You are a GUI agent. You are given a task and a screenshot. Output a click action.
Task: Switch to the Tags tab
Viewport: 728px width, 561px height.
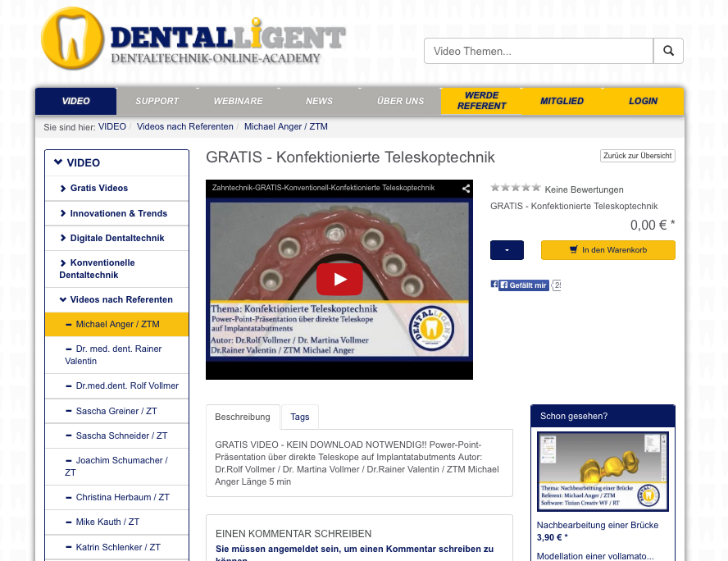300,417
